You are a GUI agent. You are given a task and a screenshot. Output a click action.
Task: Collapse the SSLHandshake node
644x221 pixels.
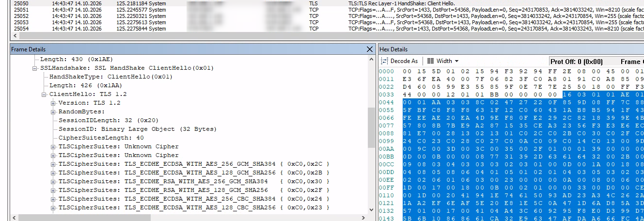click(x=35, y=68)
